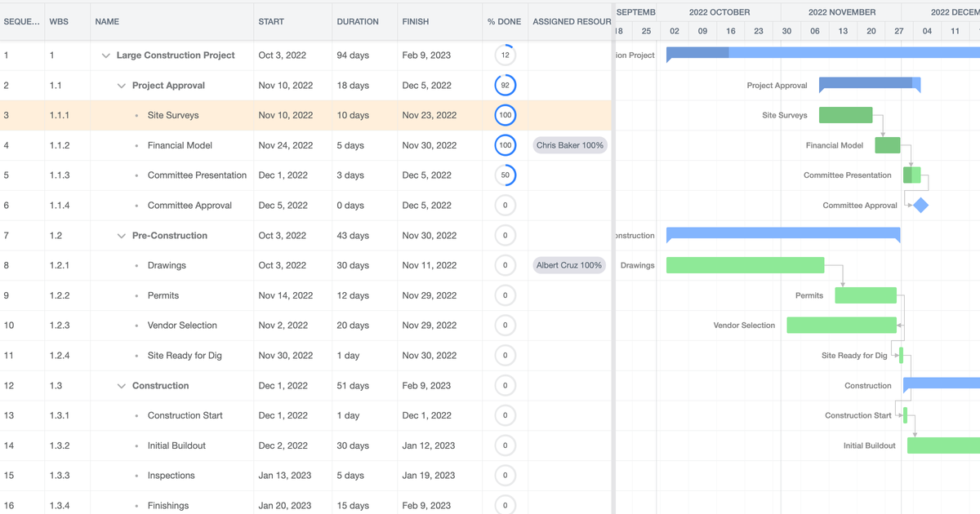Select the Project Approval summary bar
Screen dimensions: 980x514
(870, 84)
